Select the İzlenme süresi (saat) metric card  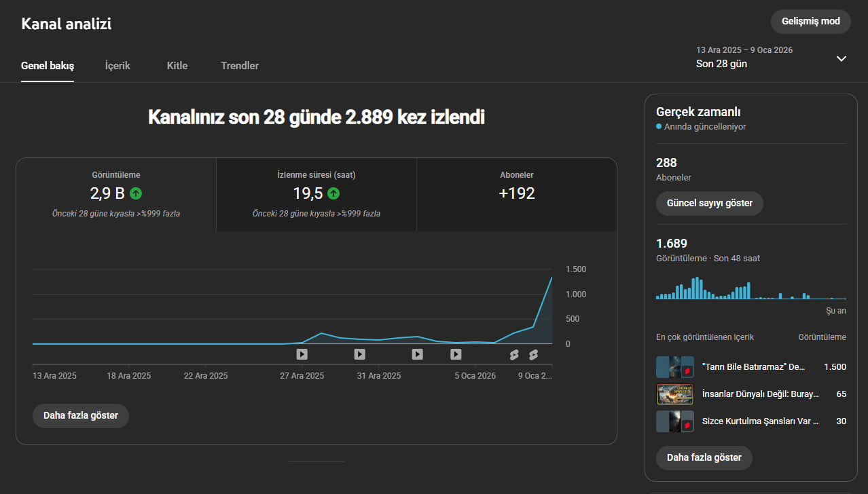coord(317,195)
